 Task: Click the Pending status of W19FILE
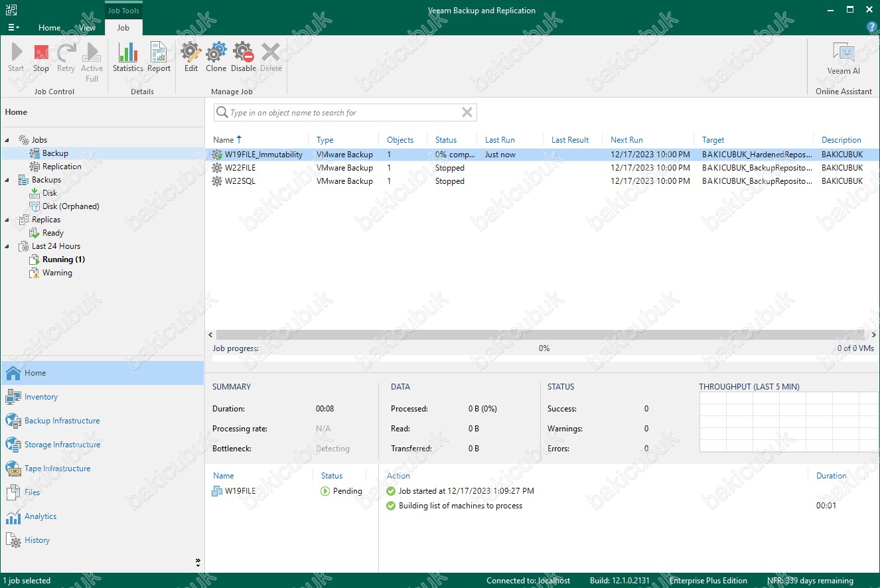(x=342, y=491)
